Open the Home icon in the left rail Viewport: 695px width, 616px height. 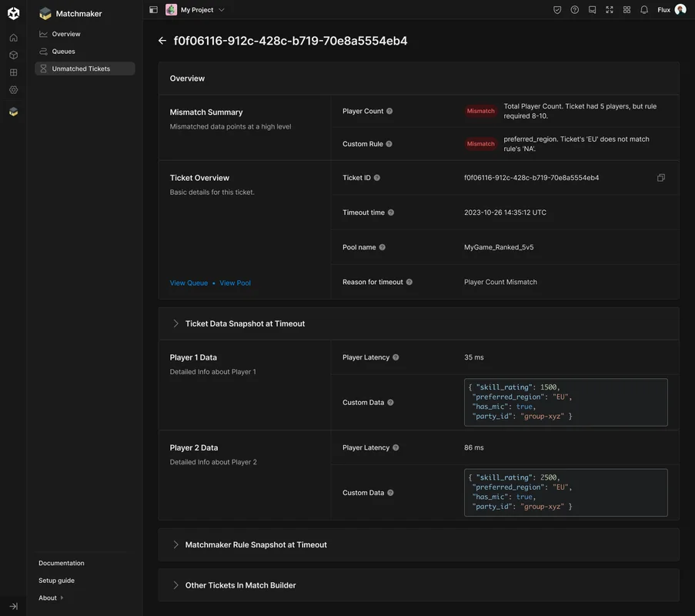[x=14, y=38]
